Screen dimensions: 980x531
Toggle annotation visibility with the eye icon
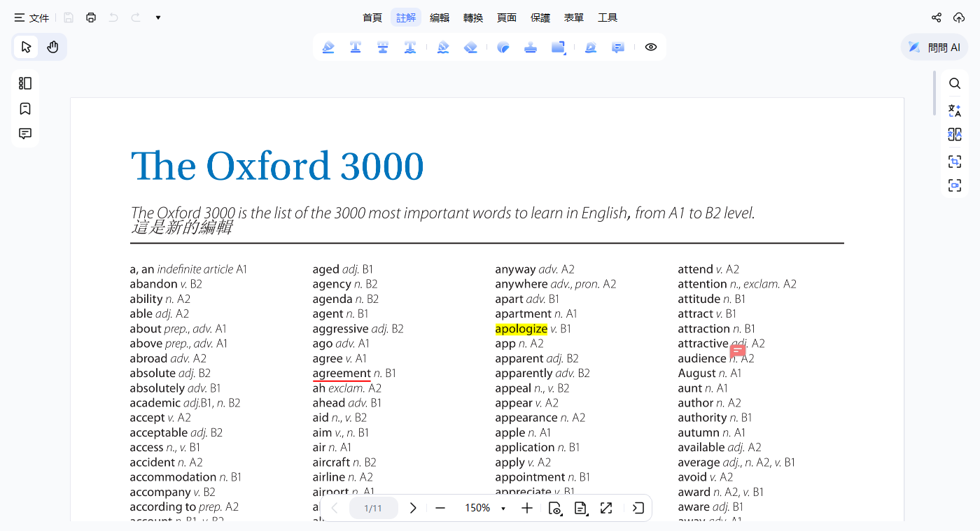651,47
